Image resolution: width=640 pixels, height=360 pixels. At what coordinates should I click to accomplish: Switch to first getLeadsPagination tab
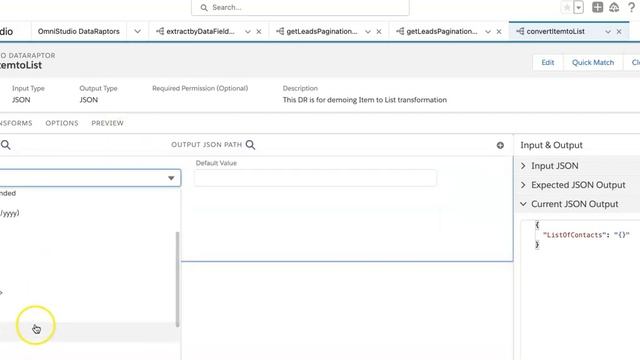pos(322,31)
